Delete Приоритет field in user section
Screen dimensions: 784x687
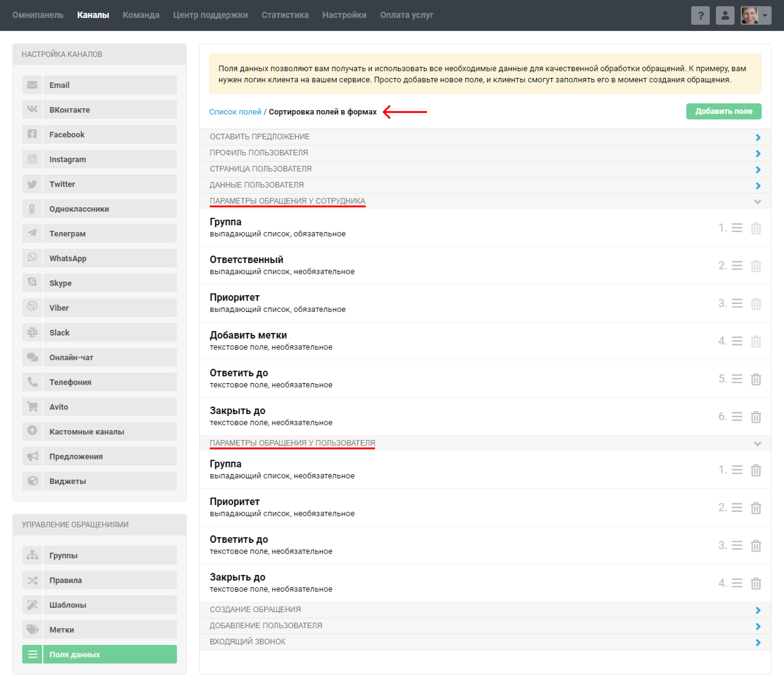756,508
